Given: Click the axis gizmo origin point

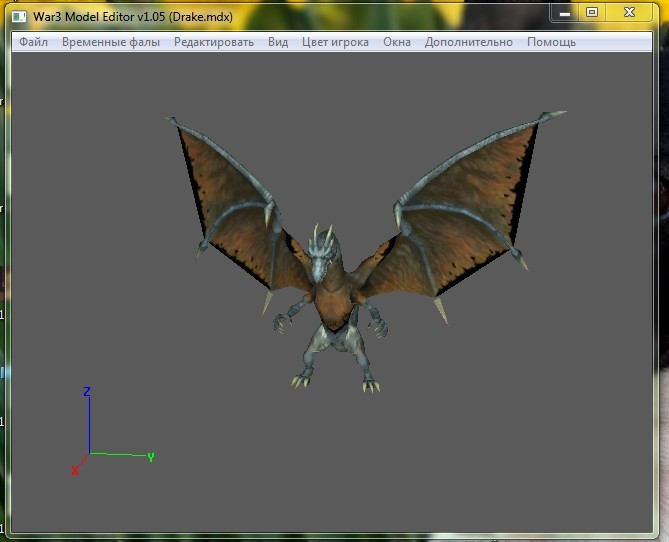Looking at the screenshot, I should point(90,454).
